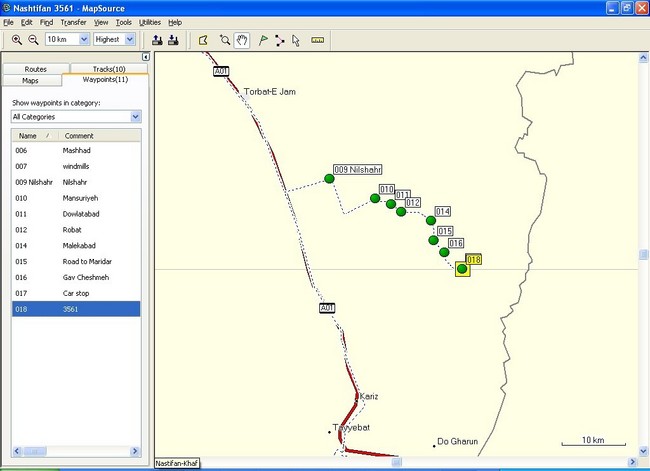This screenshot has height=471, width=650.
Task: Select waypoint 017 Car stop row
Action: pyautogui.click(x=76, y=293)
